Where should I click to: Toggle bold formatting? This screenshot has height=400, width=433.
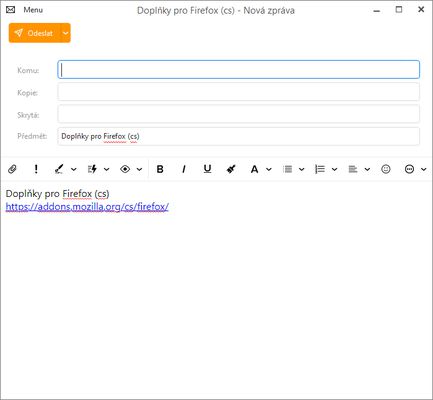[160, 169]
